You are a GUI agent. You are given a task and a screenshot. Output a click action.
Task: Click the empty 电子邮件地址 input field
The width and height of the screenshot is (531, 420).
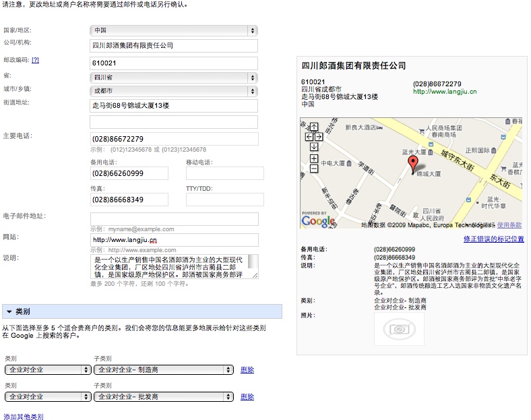click(x=173, y=219)
